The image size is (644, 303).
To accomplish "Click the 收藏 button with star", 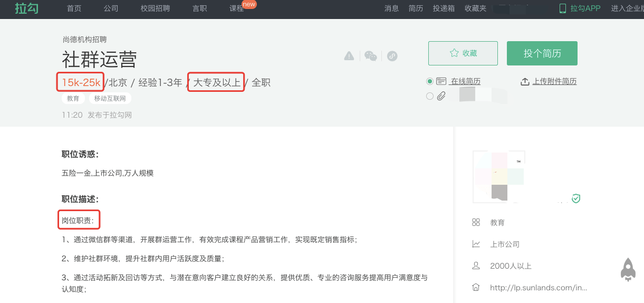I will [x=463, y=53].
